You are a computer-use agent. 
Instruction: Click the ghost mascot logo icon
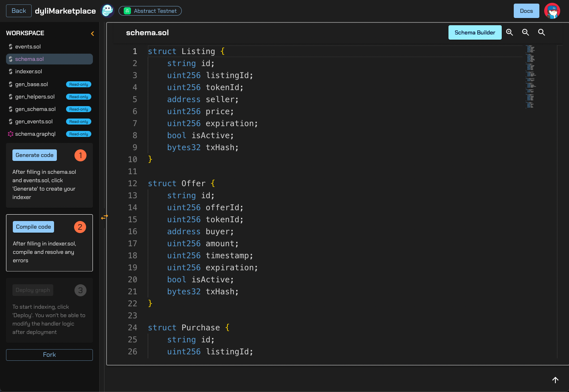point(107,11)
